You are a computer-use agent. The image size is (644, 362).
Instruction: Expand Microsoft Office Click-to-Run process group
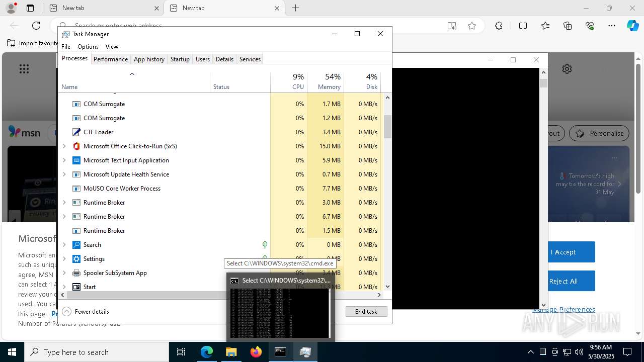click(64, 146)
